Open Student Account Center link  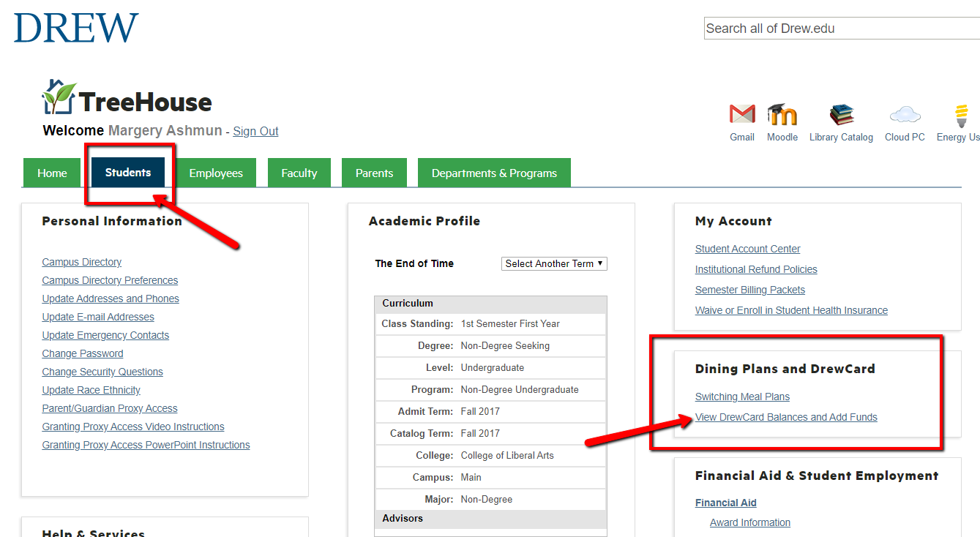(748, 249)
